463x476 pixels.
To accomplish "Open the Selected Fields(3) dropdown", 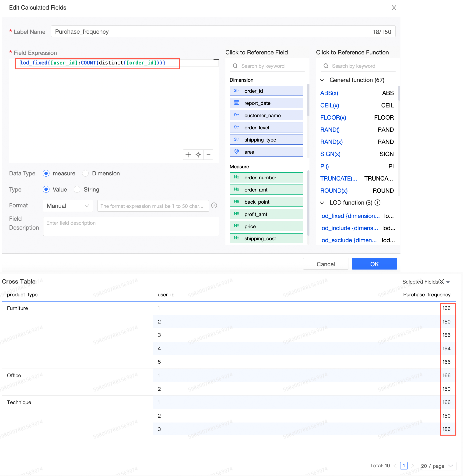I will coord(426,282).
